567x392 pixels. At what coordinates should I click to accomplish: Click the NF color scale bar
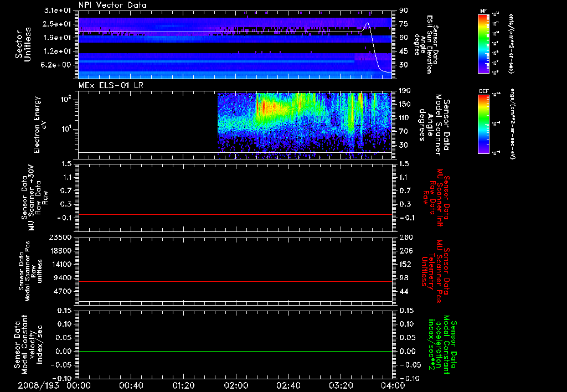pos(484,44)
